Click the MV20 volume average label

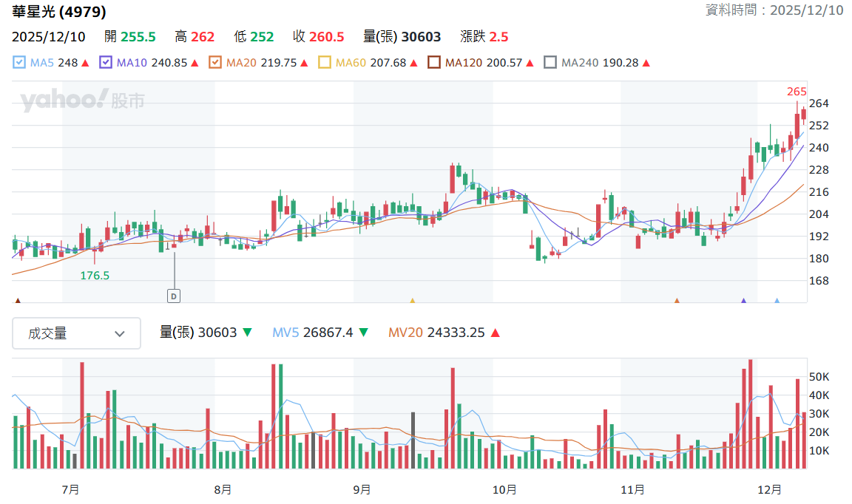coord(405,333)
